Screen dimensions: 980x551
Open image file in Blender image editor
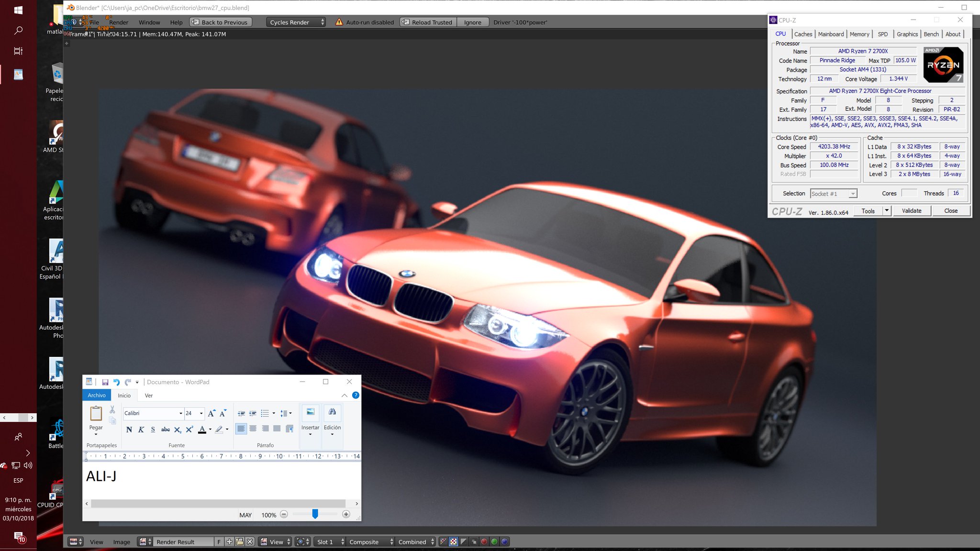tap(239, 542)
